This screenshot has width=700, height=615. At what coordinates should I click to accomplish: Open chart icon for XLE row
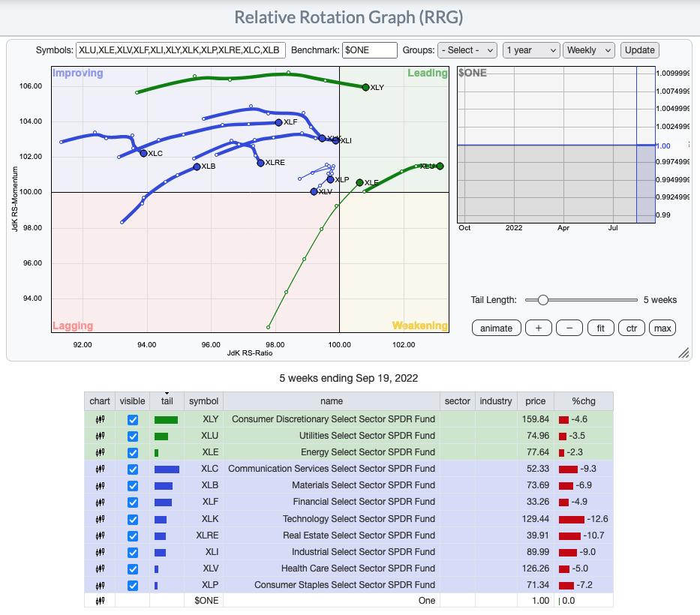pyautogui.click(x=100, y=452)
